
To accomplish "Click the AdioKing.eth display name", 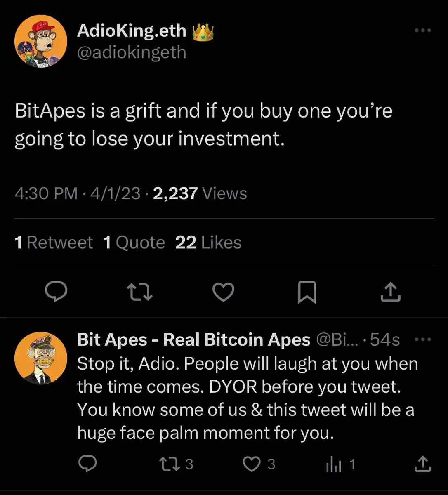I will [132, 31].
